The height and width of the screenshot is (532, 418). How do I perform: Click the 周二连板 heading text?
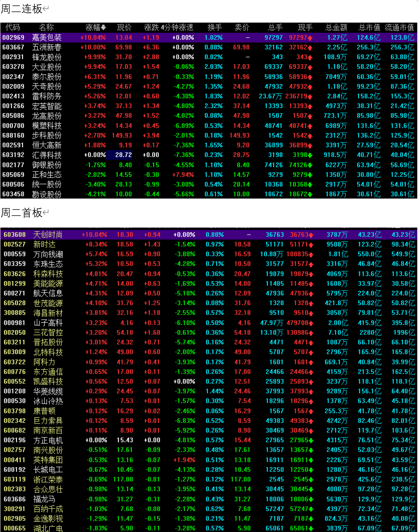(21, 9)
